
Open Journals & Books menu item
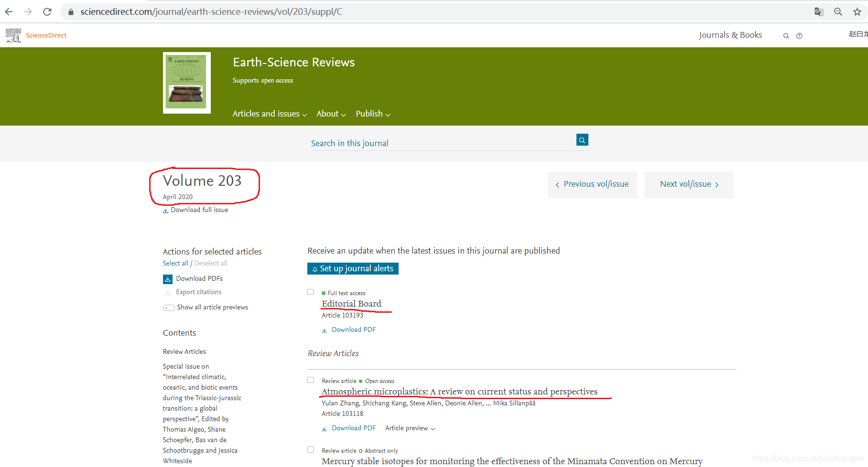pos(730,35)
